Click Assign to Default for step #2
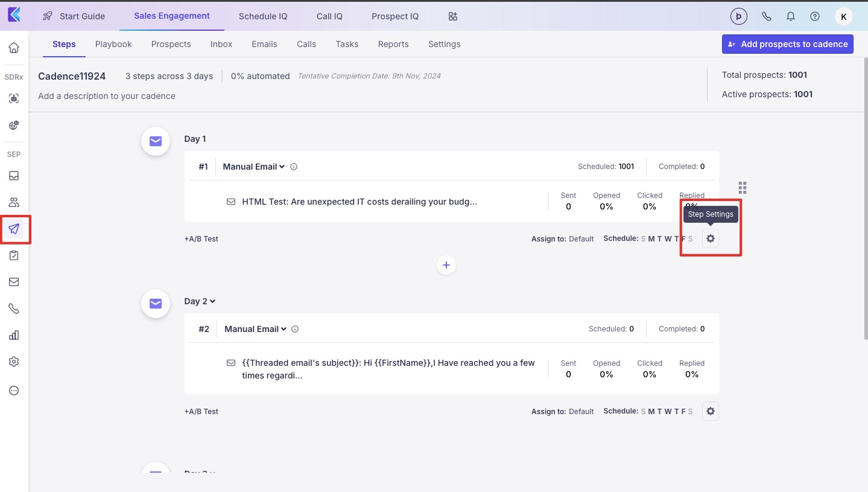The width and height of the screenshot is (868, 492). point(563,412)
